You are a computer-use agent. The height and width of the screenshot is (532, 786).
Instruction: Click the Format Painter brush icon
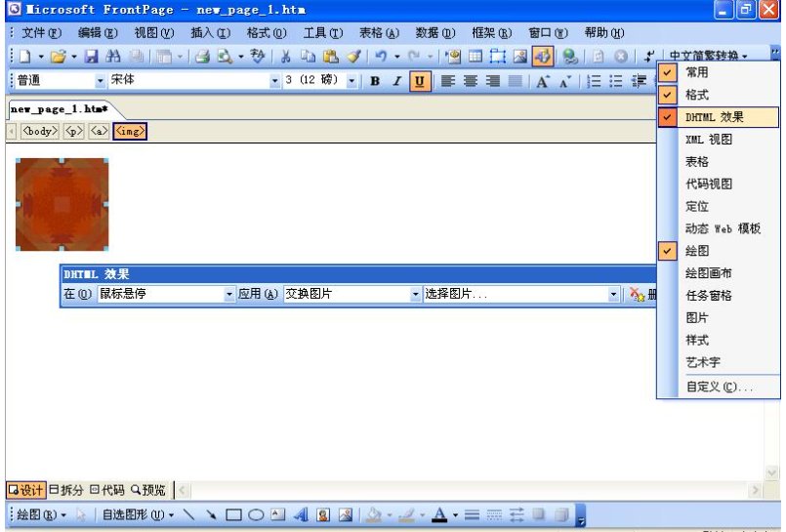click(353, 56)
